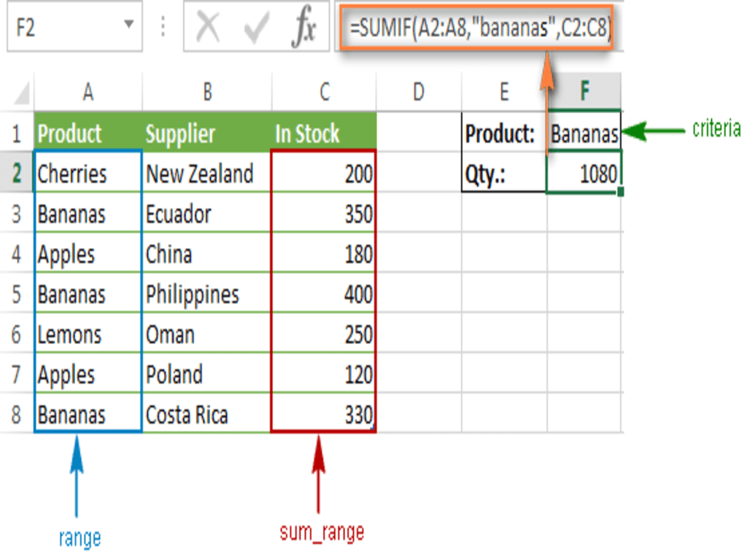Click the fill handle on cell F2
Viewport: 747px width, 560px height.
point(620,192)
